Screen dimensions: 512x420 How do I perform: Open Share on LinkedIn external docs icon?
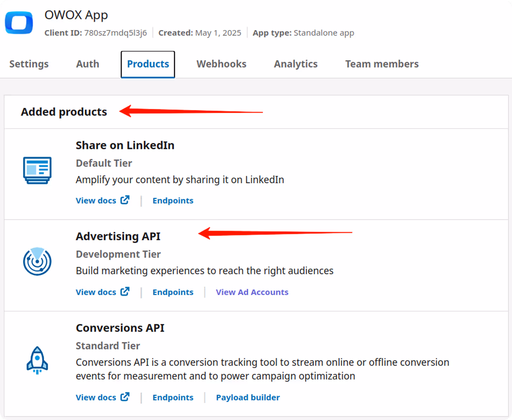click(x=125, y=200)
